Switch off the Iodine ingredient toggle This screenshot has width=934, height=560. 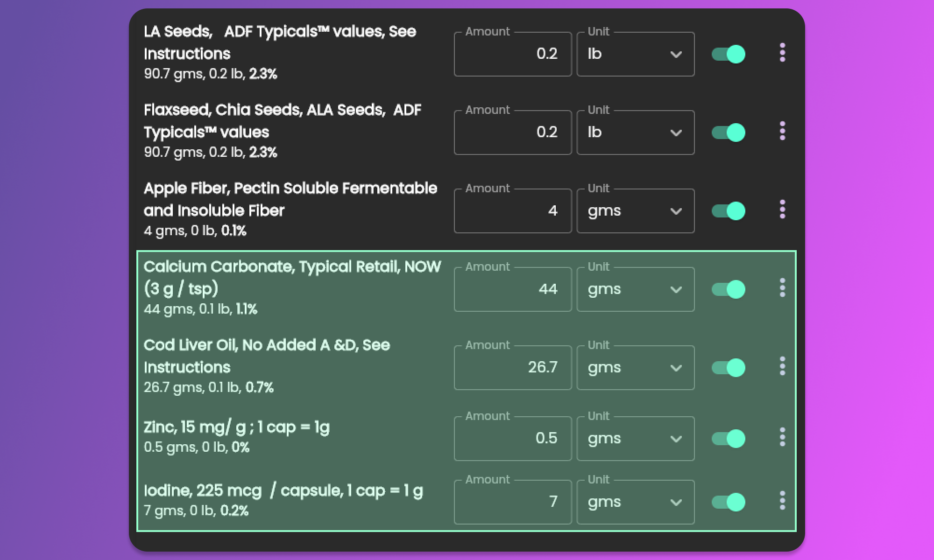(x=729, y=502)
